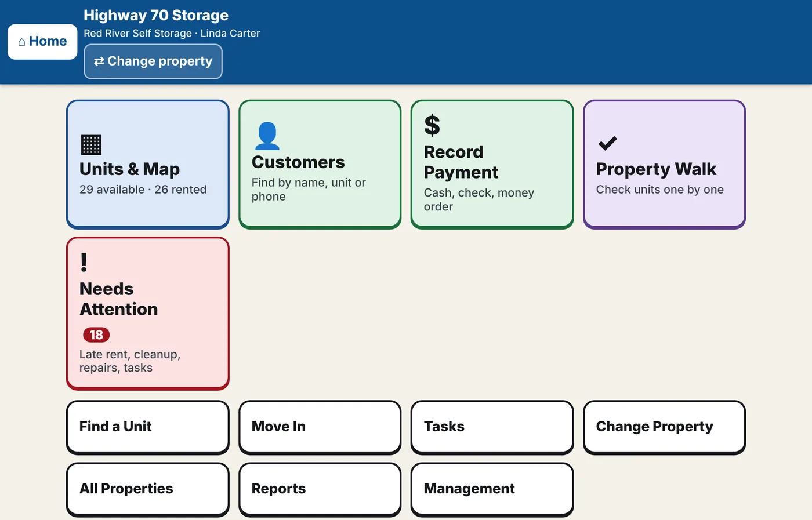This screenshot has height=520, width=812.
Task: Open the Find a Unit button
Action: [148, 427]
